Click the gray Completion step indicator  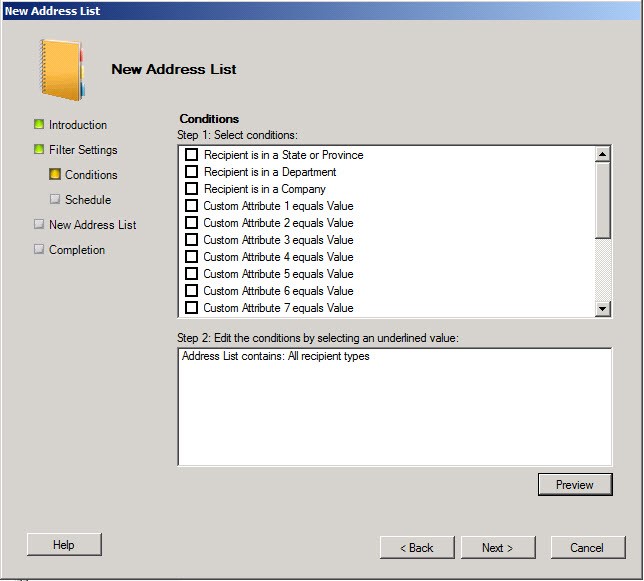39,250
